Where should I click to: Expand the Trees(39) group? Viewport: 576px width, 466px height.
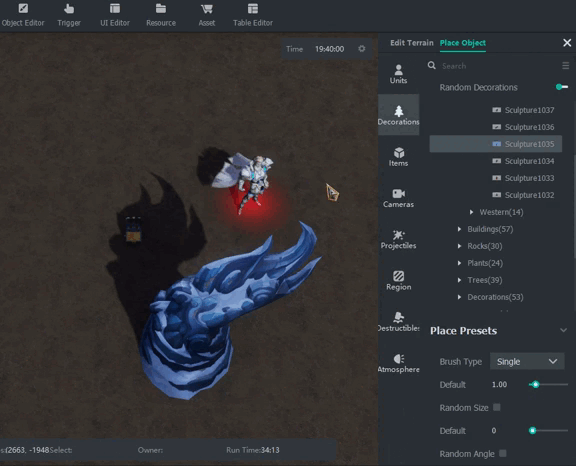point(459,280)
